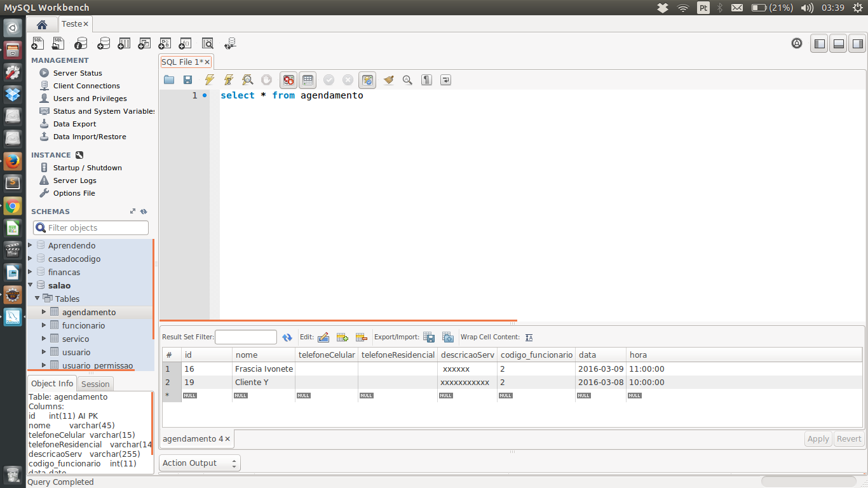Execute statement under cursor icon
Viewport: 868px width, 488px height.
(229, 80)
